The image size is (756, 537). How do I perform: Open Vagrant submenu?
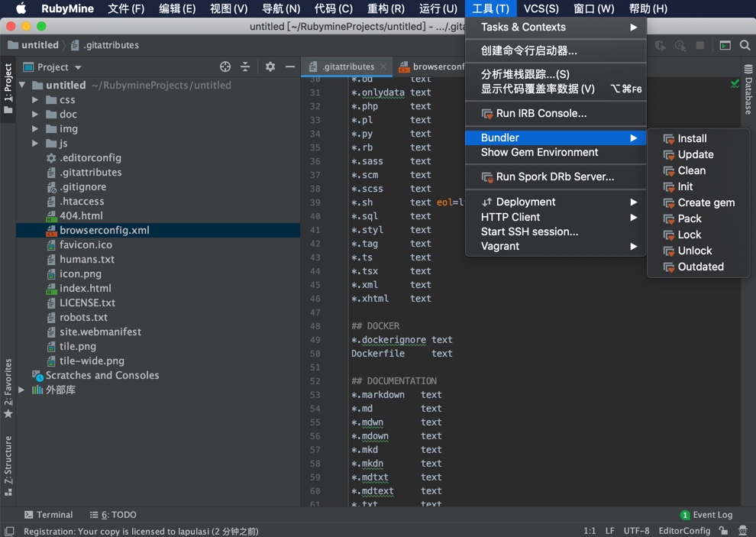pos(555,246)
